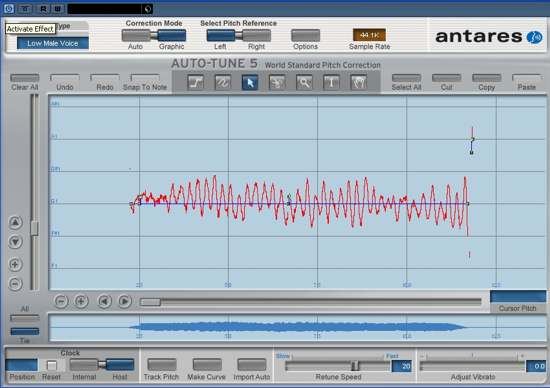This screenshot has height=388, width=550.
Task: Toggle the Reset clock checkbox
Action: (x=52, y=366)
